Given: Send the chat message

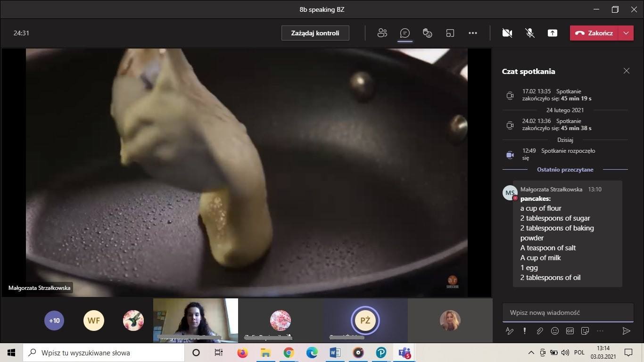Looking at the screenshot, I should tap(626, 331).
